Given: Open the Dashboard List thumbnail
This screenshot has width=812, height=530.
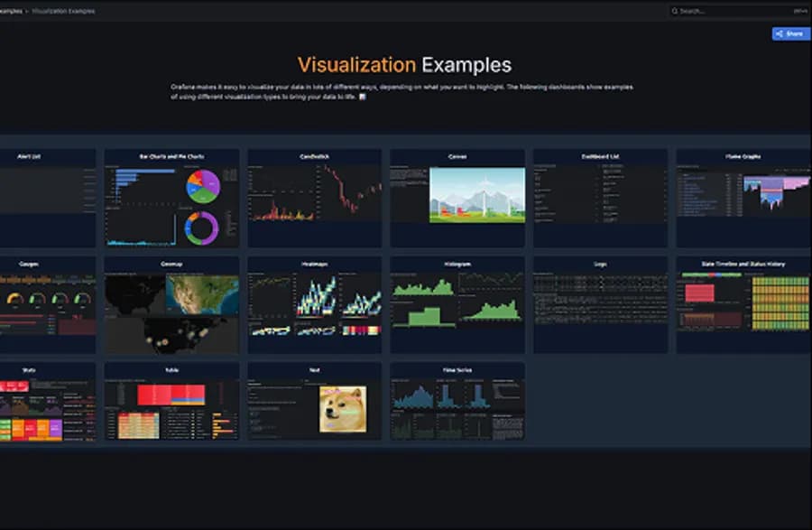Looking at the screenshot, I should (x=601, y=198).
